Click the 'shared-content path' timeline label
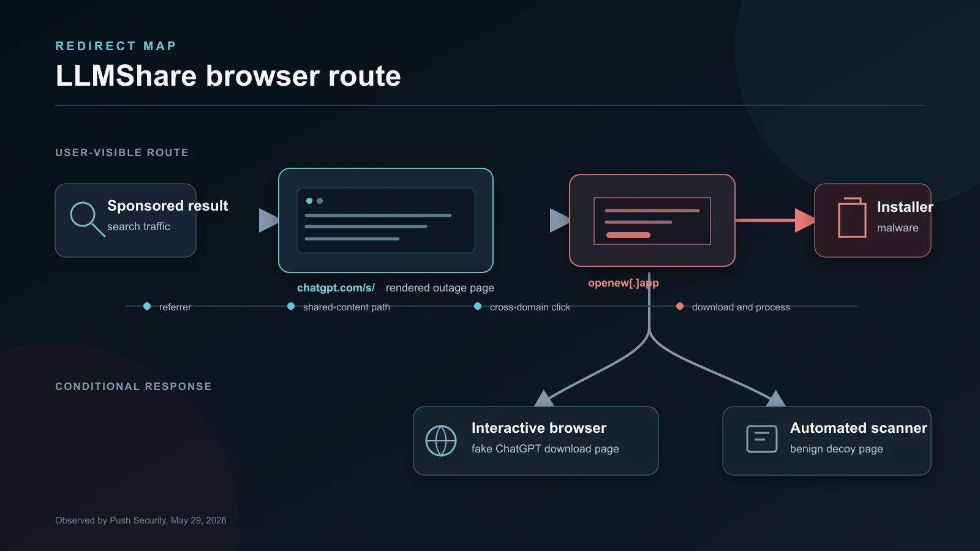980x551 pixels. 347,307
